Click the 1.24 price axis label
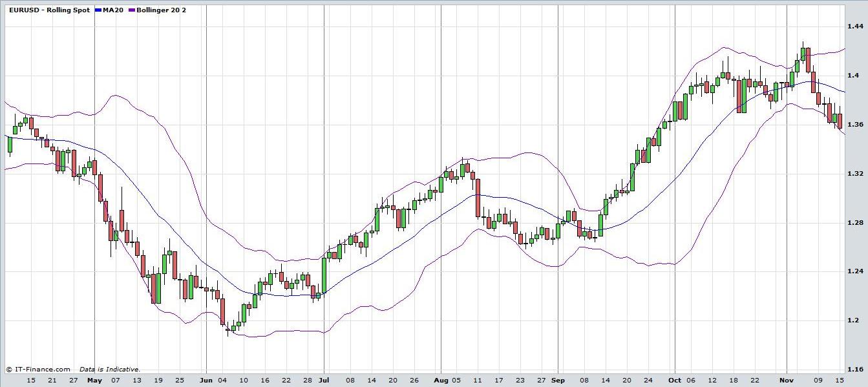 click(855, 271)
